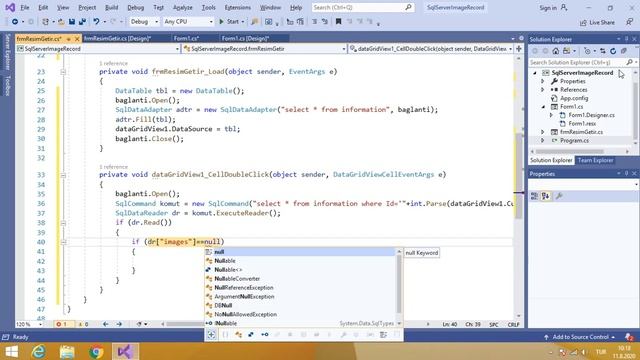The height and width of the screenshot is (360, 640).
Task: Click the New Project icon in the toolbar
Action: pos(45,22)
